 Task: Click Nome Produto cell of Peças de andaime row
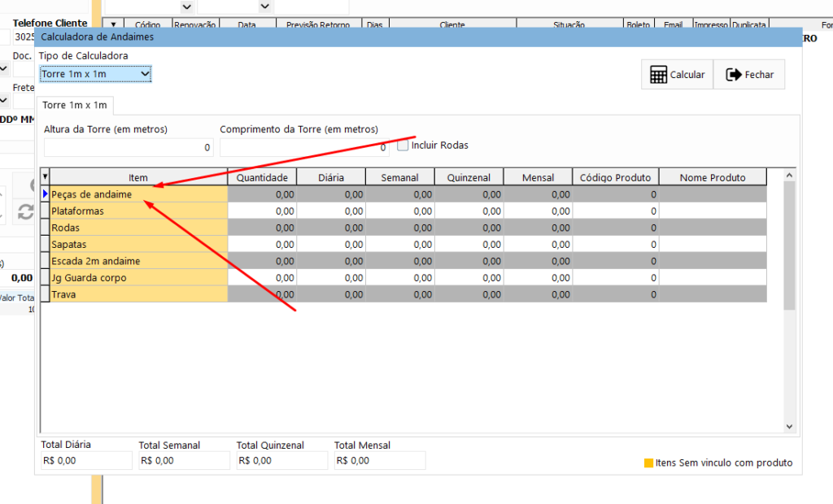click(713, 194)
